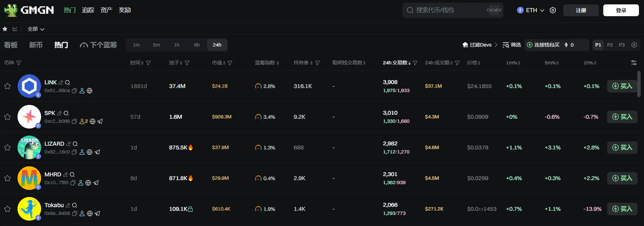Switch to the 新币 tab
This screenshot has width=644, height=226.
pos(36,45)
